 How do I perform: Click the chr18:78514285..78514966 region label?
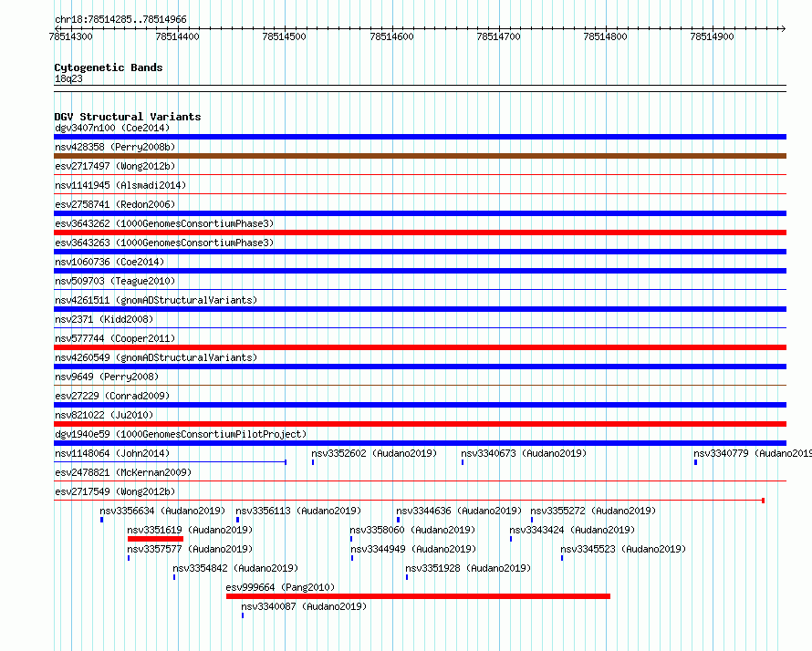pyautogui.click(x=120, y=20)
